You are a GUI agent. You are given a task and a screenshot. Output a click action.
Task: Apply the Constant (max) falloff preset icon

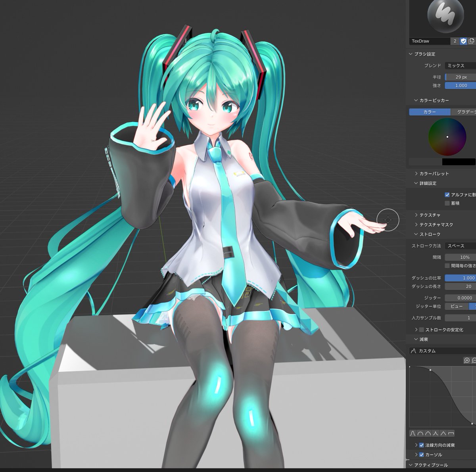point(451,434)
